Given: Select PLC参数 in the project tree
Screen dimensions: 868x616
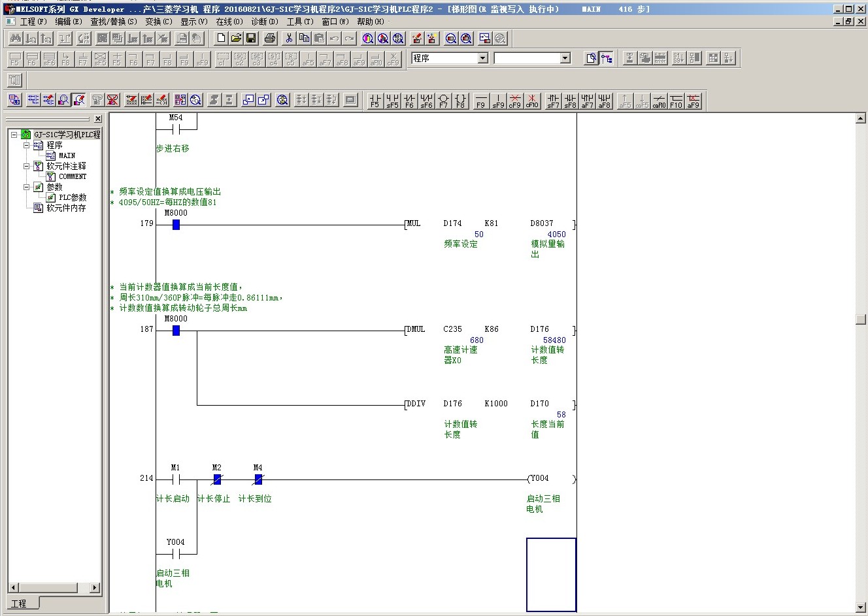Looking at the screenshot, I should click(x=73, y=197).
